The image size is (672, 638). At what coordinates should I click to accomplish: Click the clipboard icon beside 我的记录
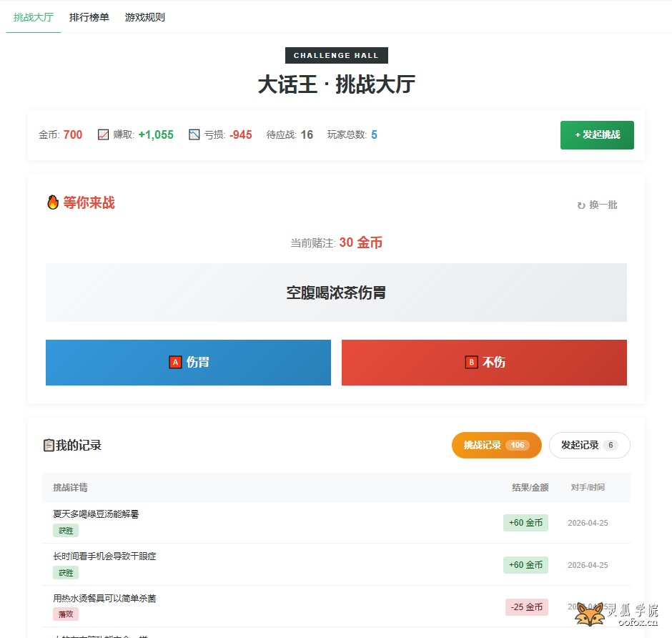[49, 446]
